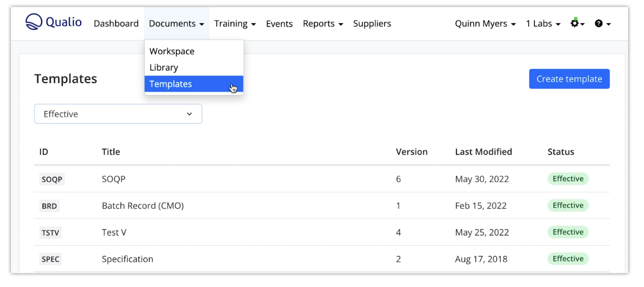Open the settings gear icon menu
This screenshot has height=287, width=644.
point(576,23)
